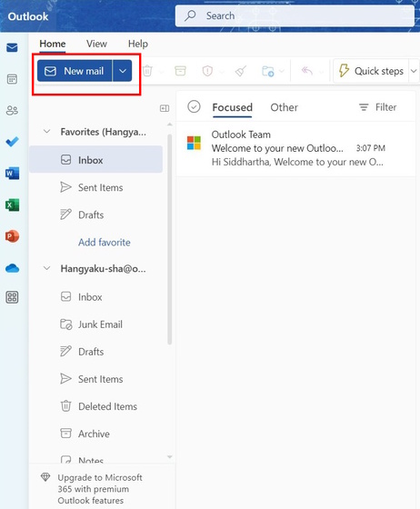Open the Calendar app in sidebar
The image size is (420, 509).
[x=12, y=79]
